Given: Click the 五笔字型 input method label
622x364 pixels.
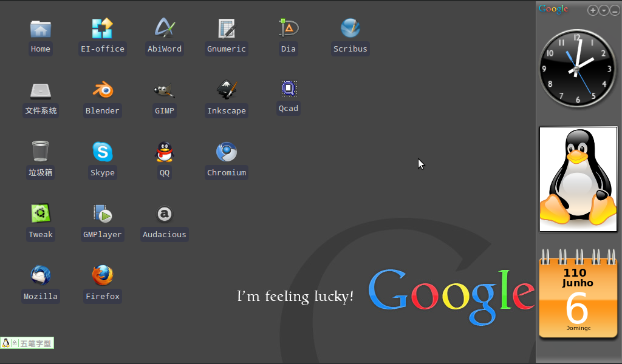Looking at the screenshot, I should [x=36, y=343].
